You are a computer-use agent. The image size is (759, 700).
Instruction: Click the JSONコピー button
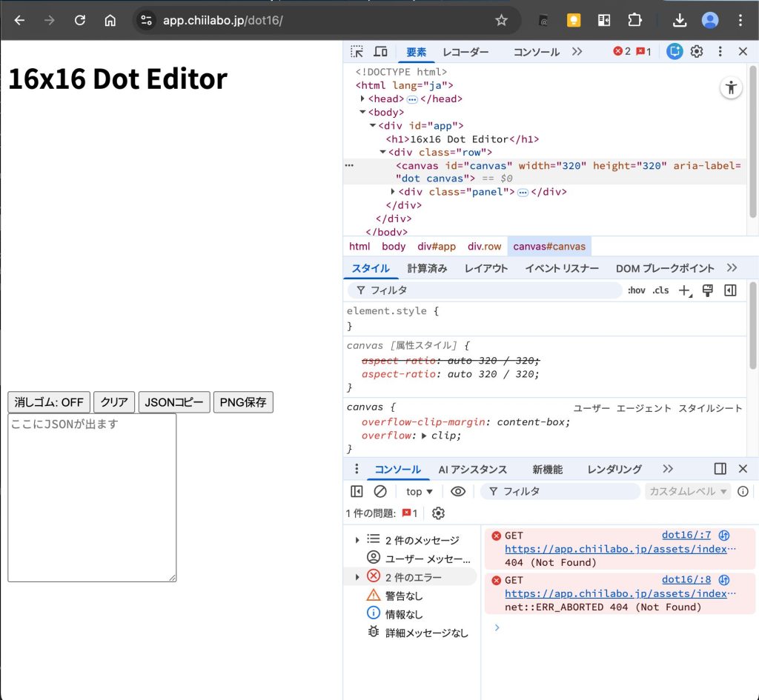(x=173, y=402)
